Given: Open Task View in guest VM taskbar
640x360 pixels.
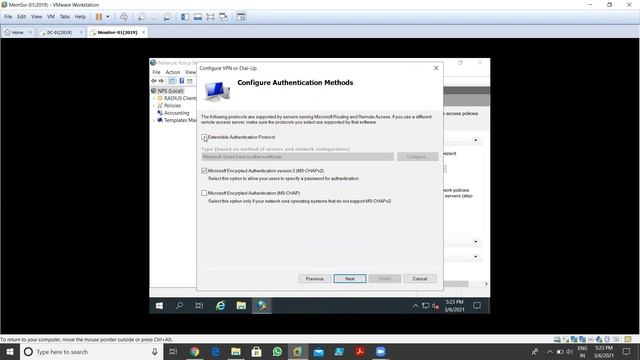Looking at the screenshot, I should click(199, 305).
